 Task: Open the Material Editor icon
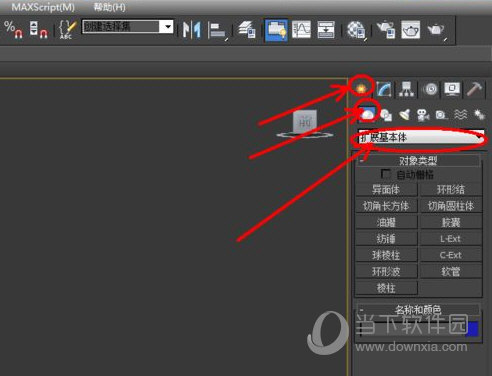[356, 30]
